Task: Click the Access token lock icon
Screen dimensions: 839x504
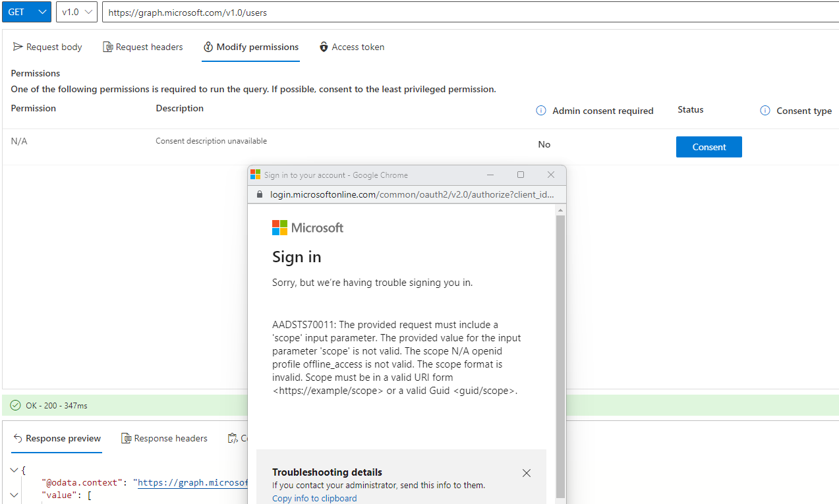Action: pos(324,47)
